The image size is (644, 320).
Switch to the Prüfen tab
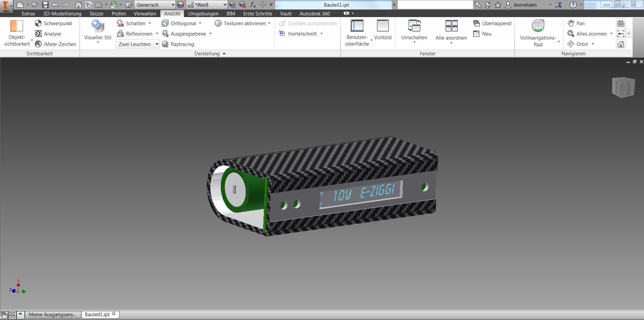pyautogui.click(x=119, y=13)
